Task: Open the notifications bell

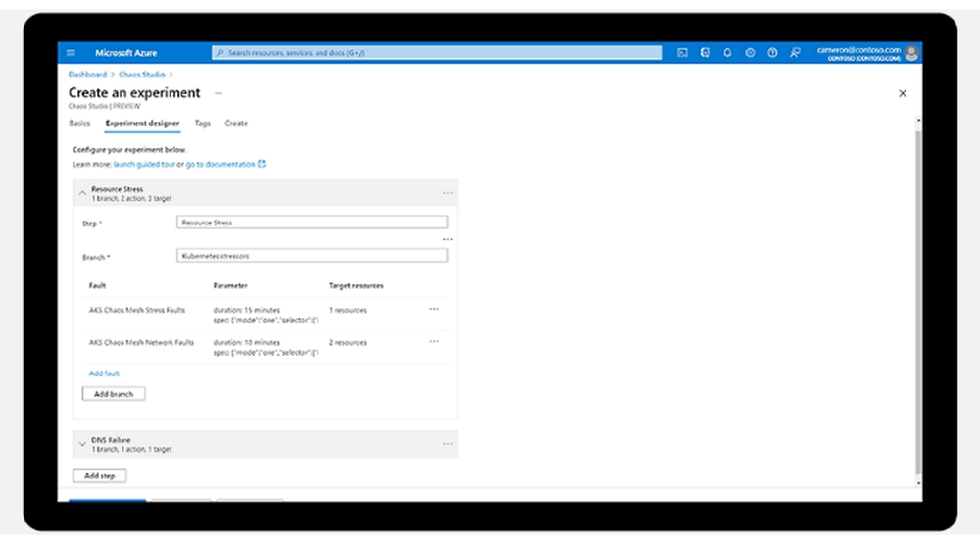Action: 727,53
